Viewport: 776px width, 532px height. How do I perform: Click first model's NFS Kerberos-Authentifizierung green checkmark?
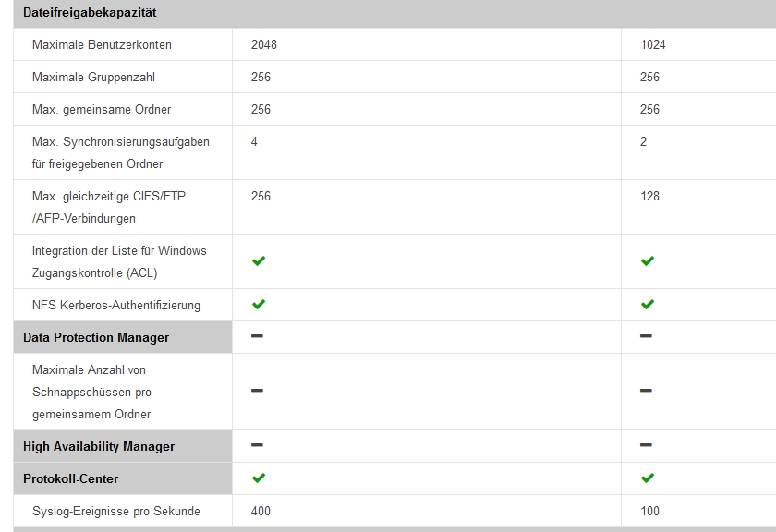(259, 305)
